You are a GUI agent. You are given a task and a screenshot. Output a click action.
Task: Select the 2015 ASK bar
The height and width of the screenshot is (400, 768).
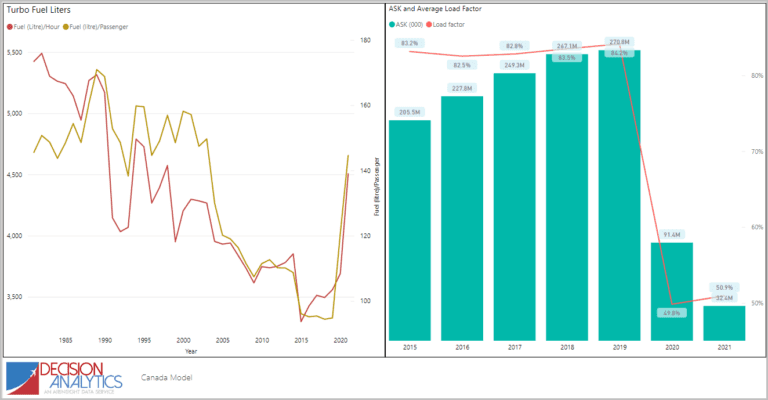coord(409,230)
